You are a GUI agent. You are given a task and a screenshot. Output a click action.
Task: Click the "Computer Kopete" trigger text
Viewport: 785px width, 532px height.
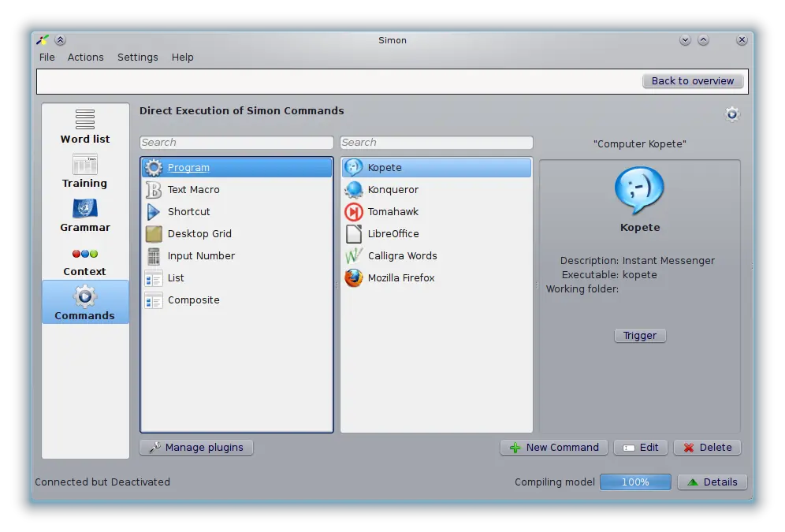[640, 144]
